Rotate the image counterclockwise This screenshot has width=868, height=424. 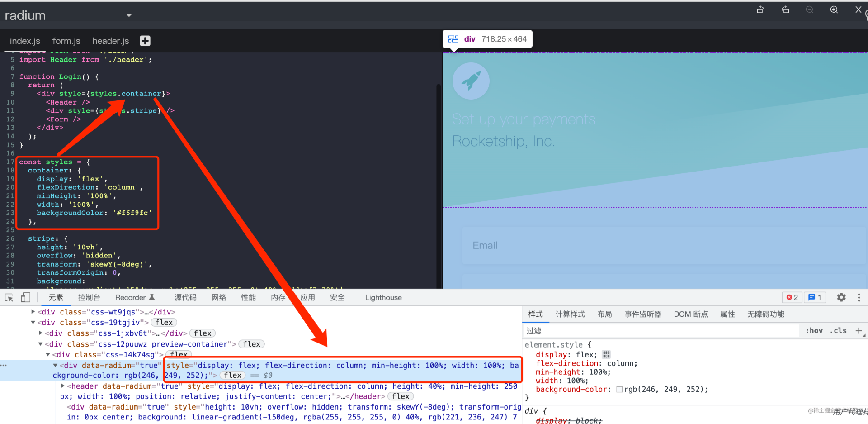click(761, 10)
